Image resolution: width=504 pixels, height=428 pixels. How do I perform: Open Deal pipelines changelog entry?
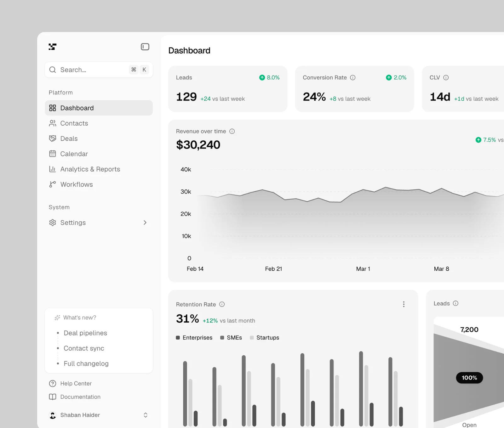(x=85, y=333)
